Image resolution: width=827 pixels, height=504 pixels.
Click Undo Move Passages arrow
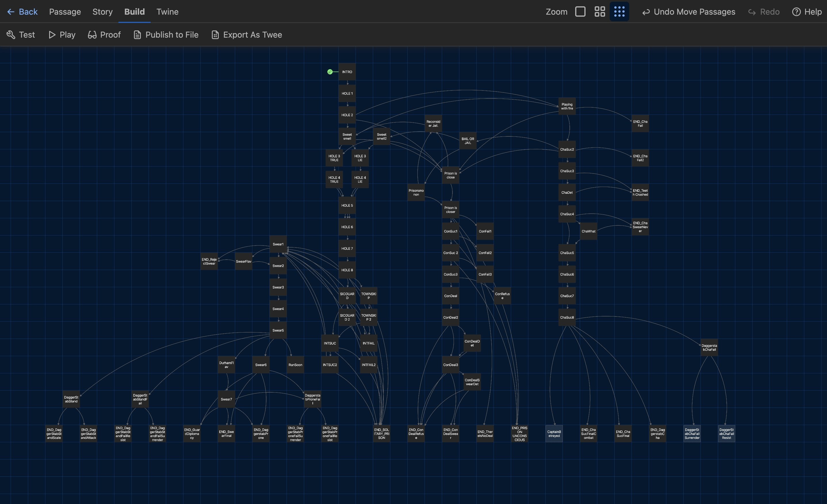(x=646, y=12)
